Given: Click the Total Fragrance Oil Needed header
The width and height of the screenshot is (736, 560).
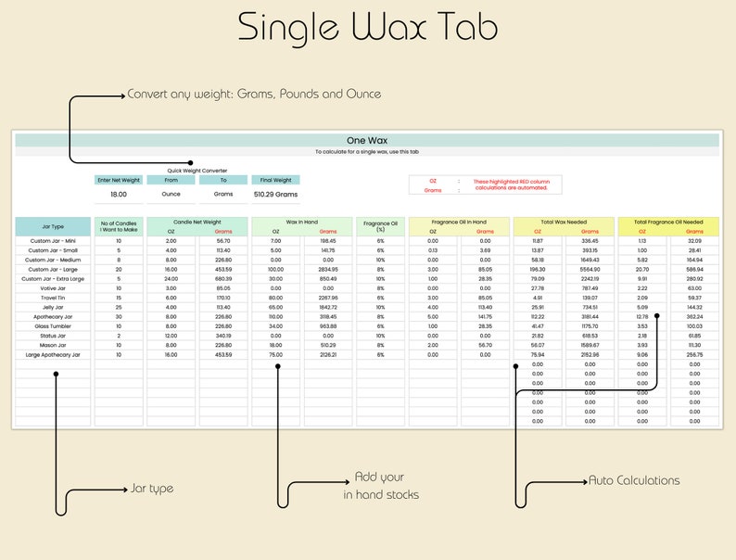Looking at the screenshot, I should 668,222.
